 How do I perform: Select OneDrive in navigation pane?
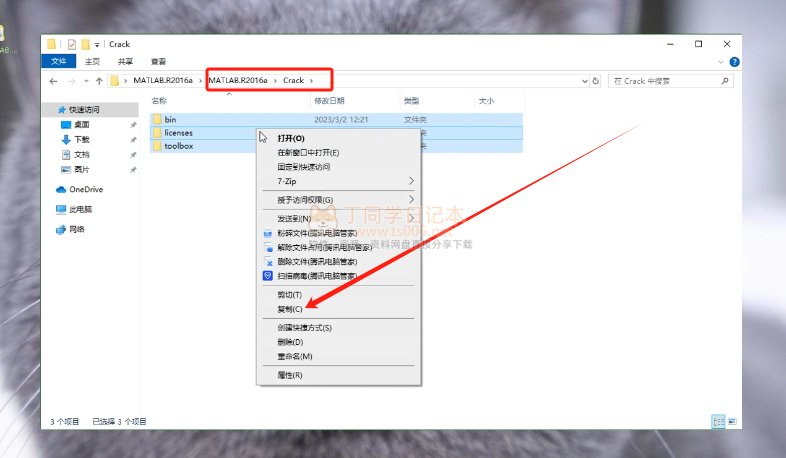pyautogui.click(x=80, y=189)
